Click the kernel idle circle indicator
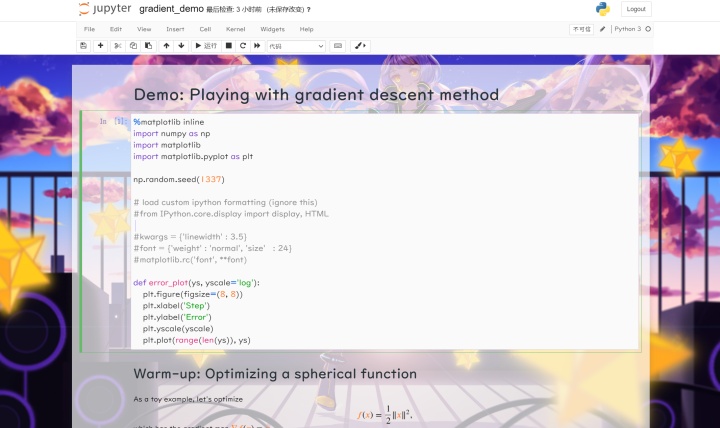720x428 pixels. point(648,29)
